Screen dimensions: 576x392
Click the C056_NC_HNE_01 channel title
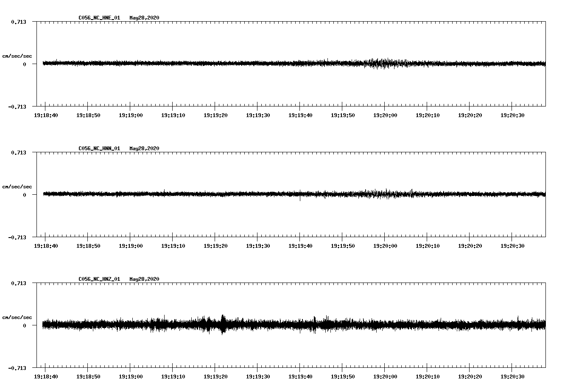99,18
